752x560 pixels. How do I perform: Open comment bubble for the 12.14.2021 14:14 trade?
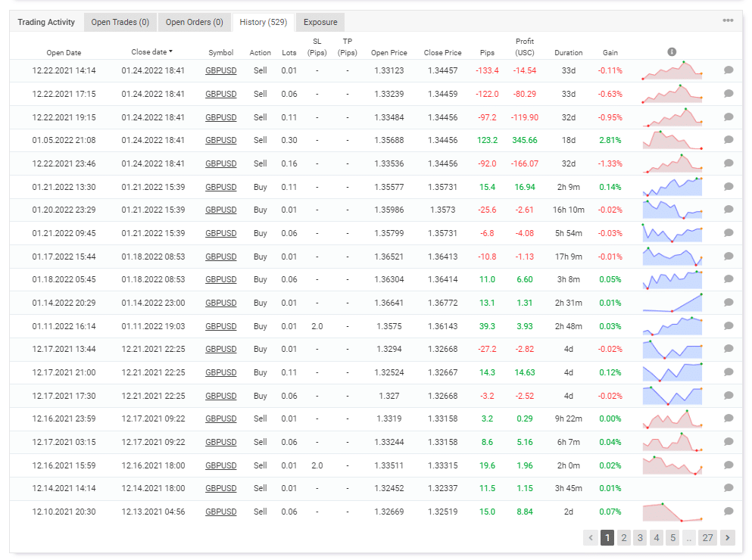click(729, 488)
